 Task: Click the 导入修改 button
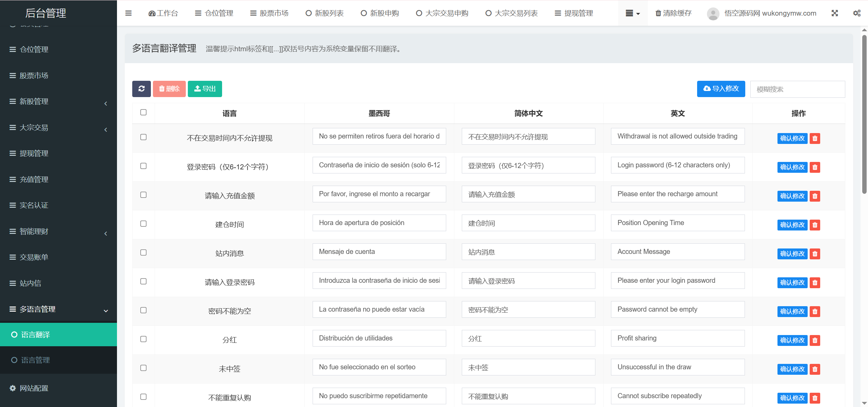(x=721, y=89)
